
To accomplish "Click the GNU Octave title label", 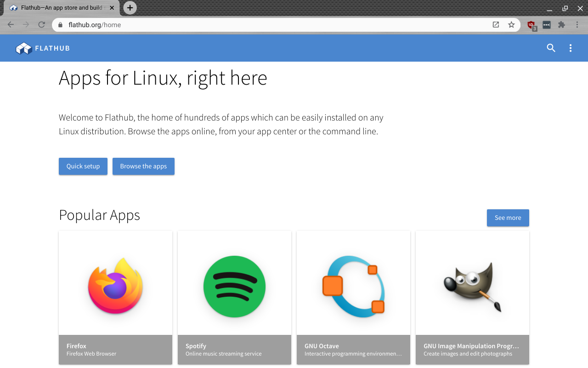I will [x=322, y=346].
